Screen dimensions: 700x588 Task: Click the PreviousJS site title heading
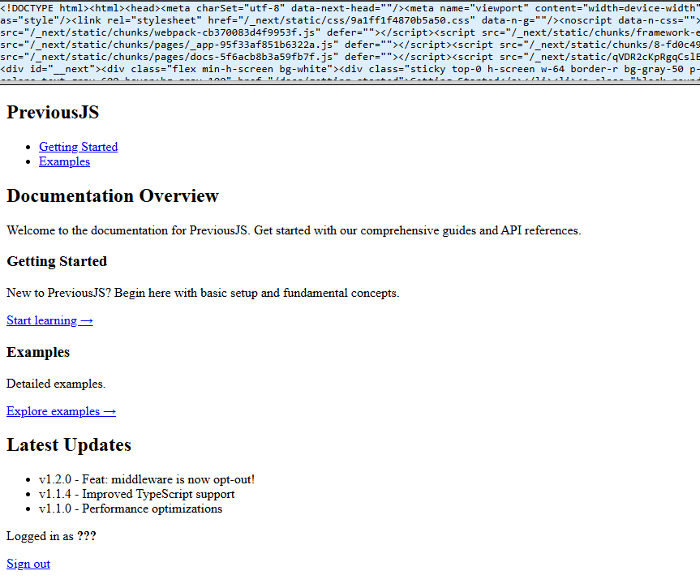[x=53, y=113]
